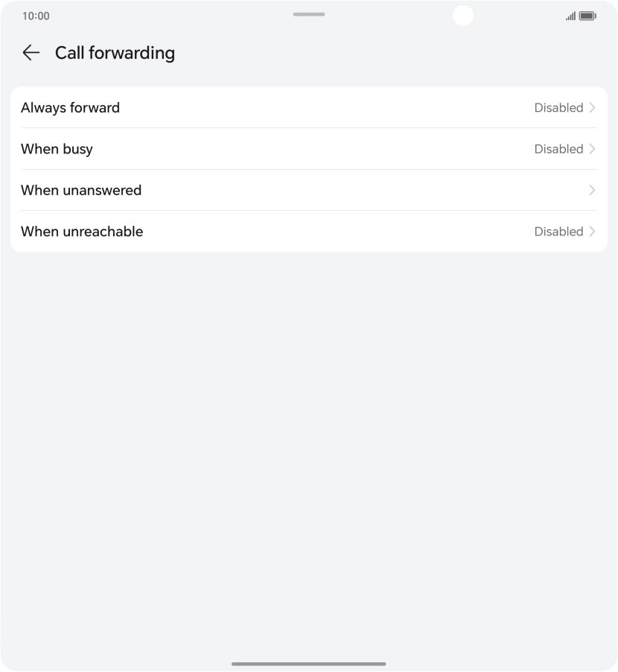Tap the Disabled status for When busy
The image size is (618, 672).
pyautogui.click(x=558, y=149)
